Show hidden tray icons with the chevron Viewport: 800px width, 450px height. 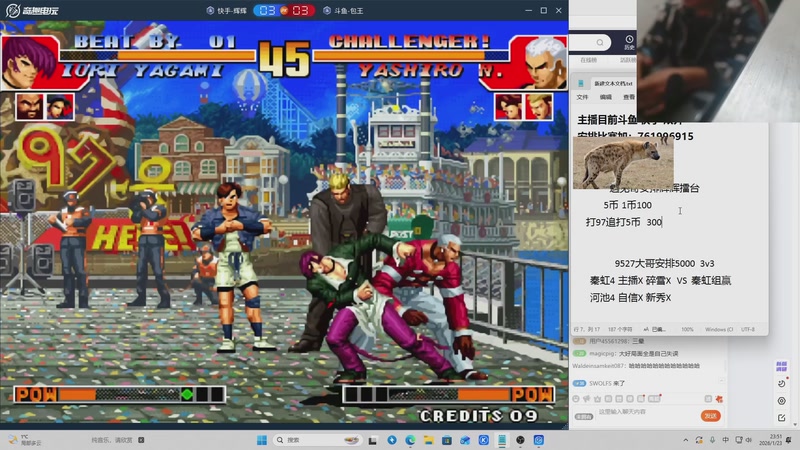coord(686,440)
